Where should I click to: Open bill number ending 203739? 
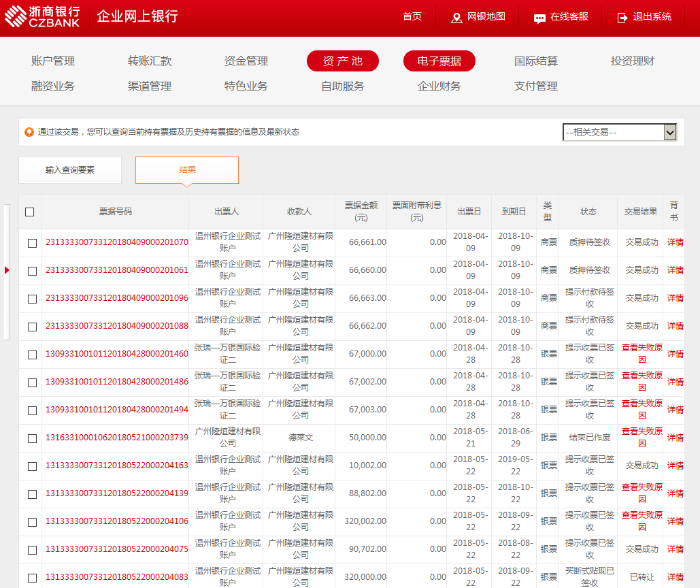[117, 438]
